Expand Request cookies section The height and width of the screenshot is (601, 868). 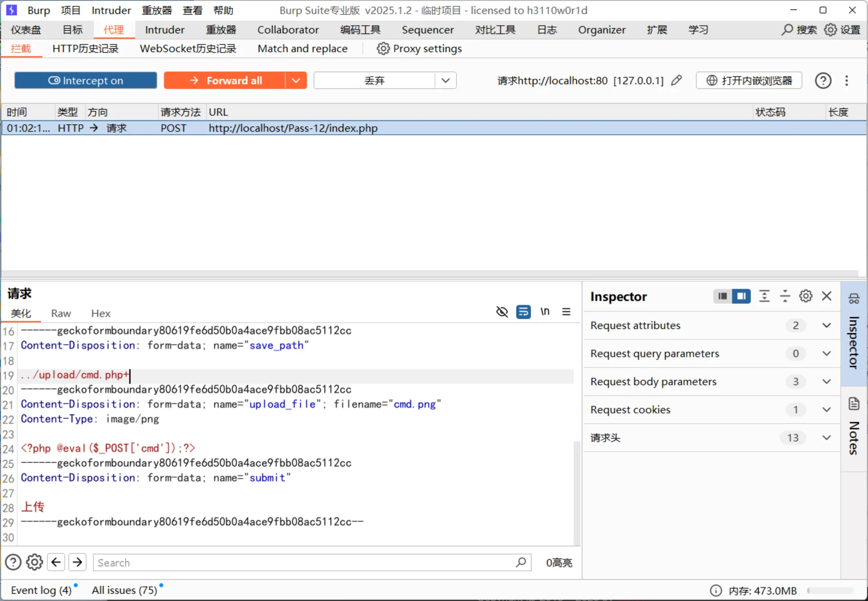[x=826, y=410]
